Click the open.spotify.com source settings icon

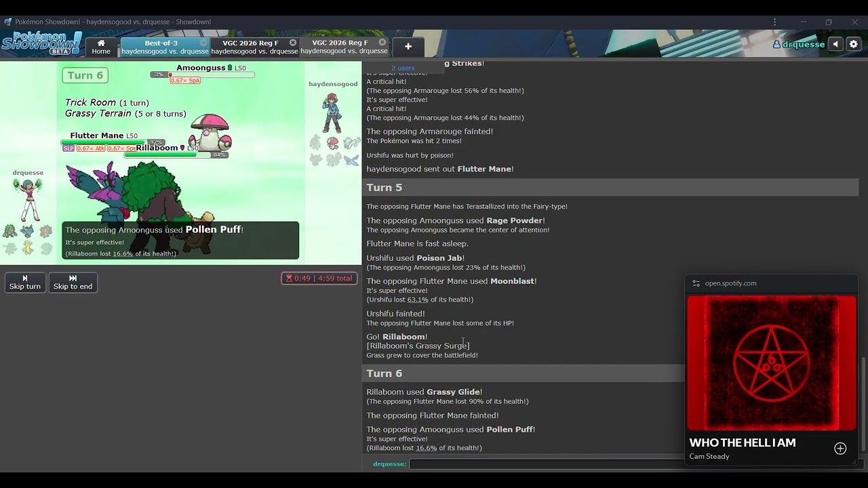coord(696,283)
